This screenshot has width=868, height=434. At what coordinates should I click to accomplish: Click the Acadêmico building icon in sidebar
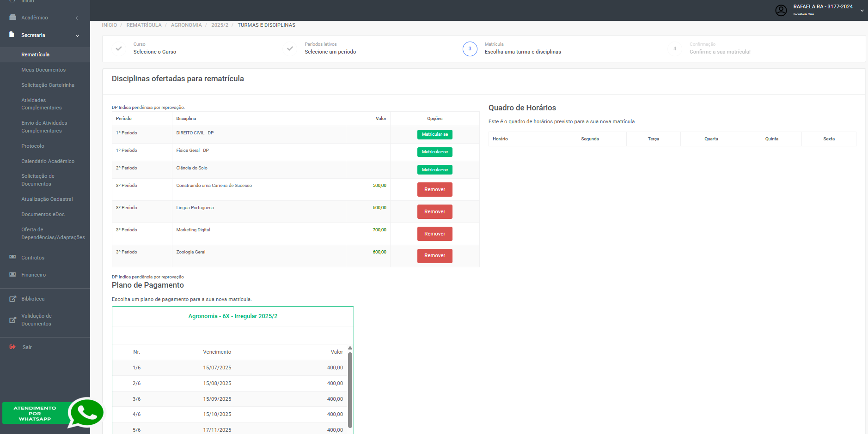[x=12, y=18]
